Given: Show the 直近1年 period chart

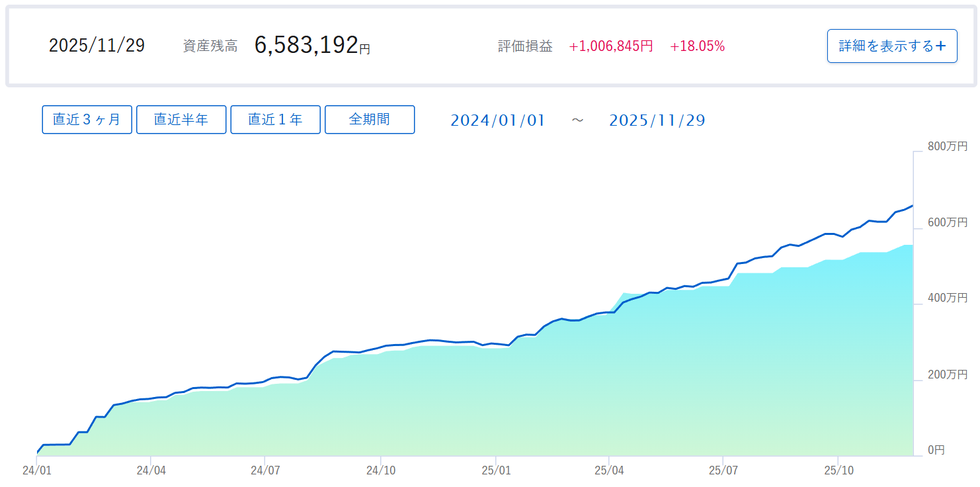Looking at the screenshot, I should [x=275, y=120].
